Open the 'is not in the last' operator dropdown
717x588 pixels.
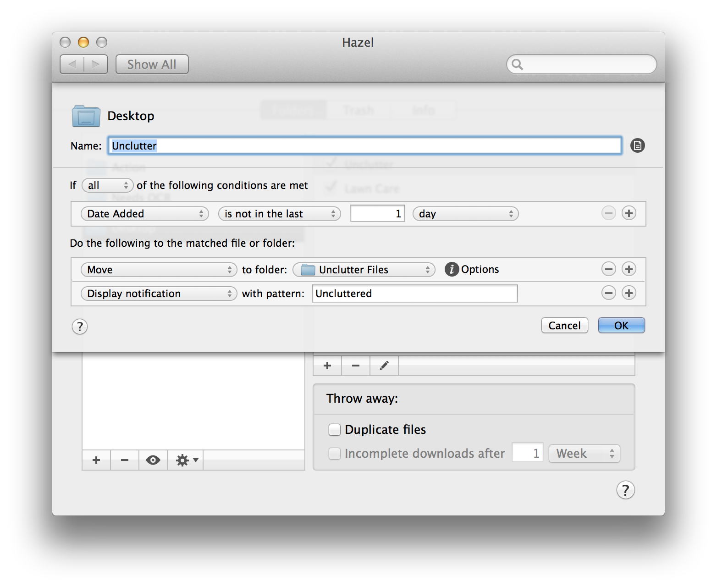(x=280, y=214)
